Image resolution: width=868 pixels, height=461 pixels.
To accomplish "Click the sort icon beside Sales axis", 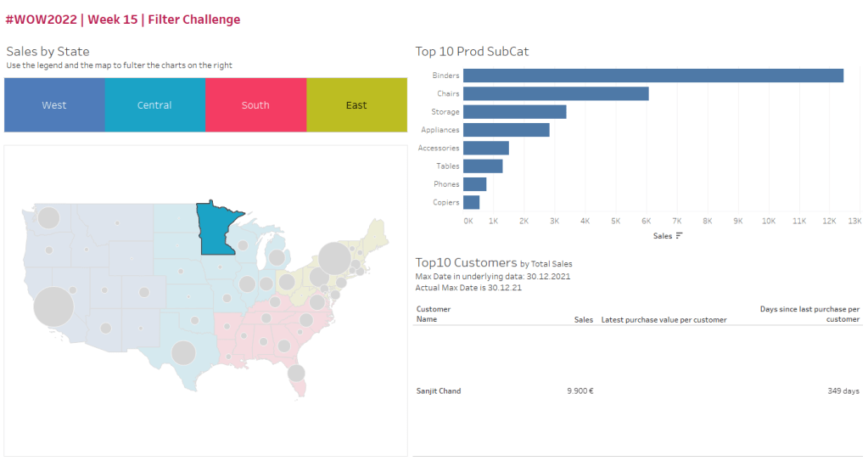I will tap(680, 236).
